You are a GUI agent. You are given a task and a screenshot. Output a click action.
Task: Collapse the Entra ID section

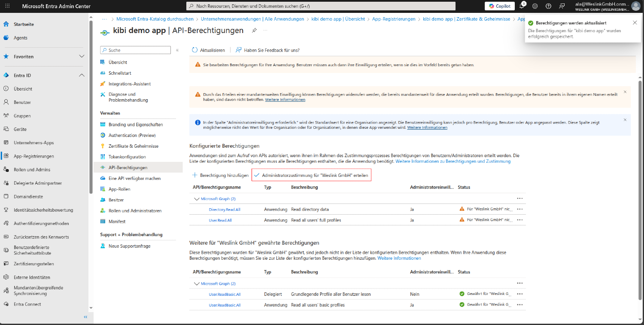click(x=82, y=75)
